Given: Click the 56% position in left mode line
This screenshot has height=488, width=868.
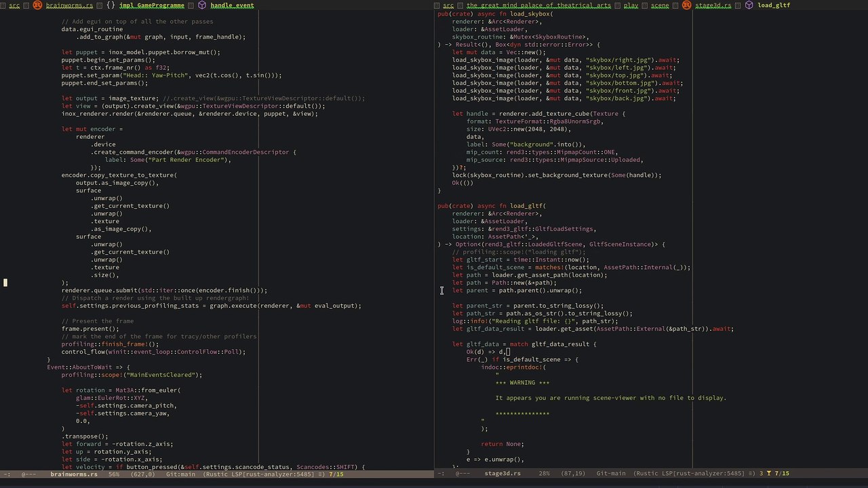Looking at the screenshot, I should (114, 474).
